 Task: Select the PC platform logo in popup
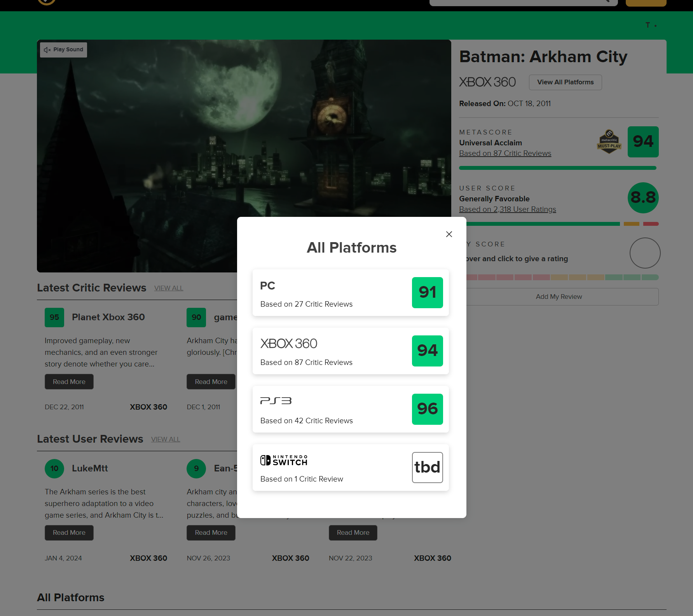267,286
